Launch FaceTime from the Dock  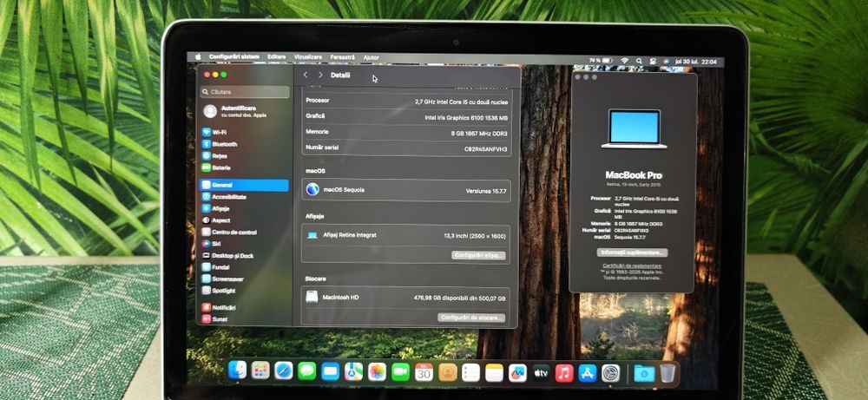[x=400, y=371]
